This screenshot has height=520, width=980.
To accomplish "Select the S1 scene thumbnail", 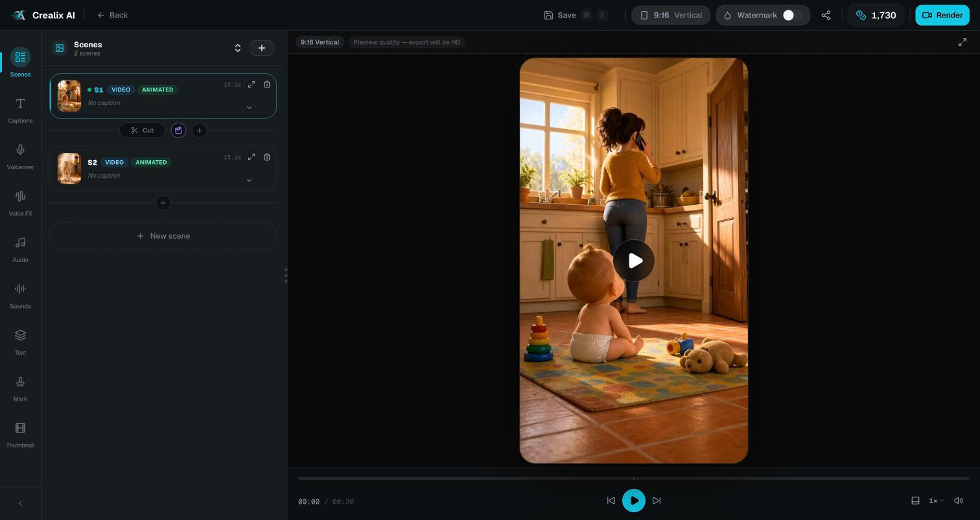I will [69, 96].
